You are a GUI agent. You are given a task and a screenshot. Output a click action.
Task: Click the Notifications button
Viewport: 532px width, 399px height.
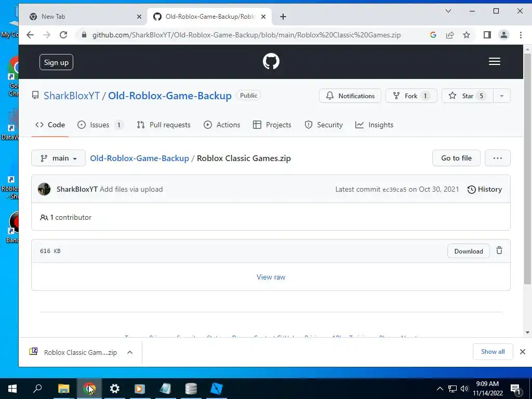click(x=350, y=96)
